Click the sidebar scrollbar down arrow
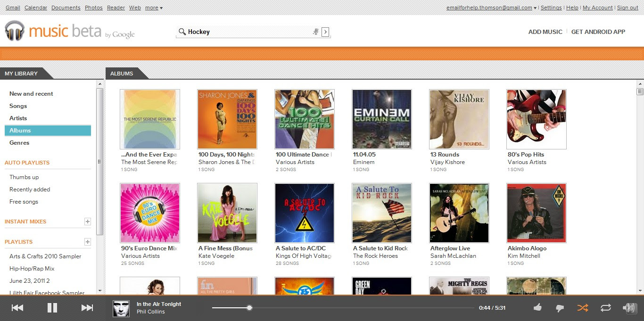Screen dimensions: 644x321 99,291
